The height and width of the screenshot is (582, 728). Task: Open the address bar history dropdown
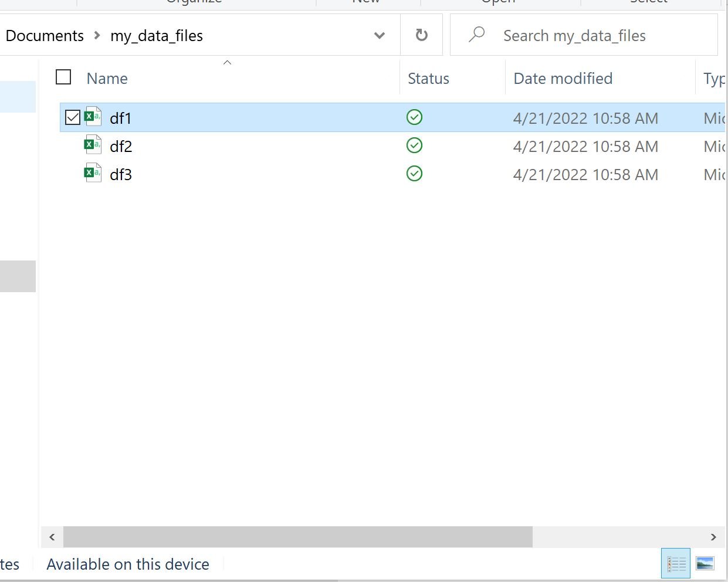380,35
